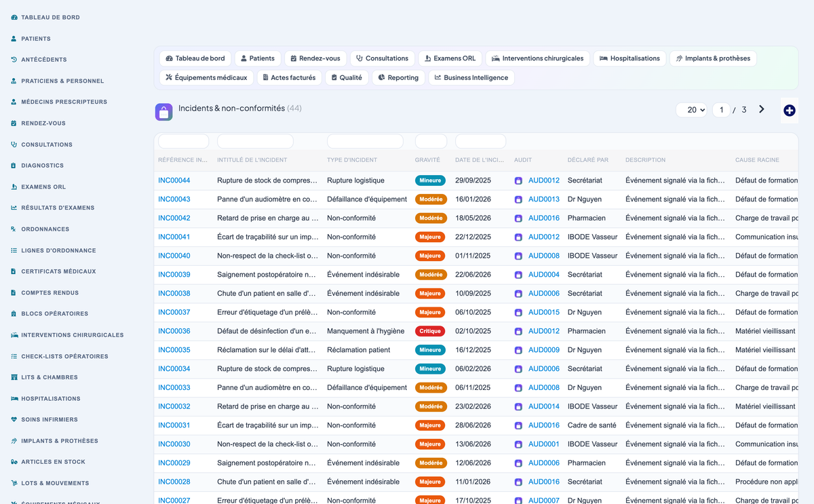Viewport: 814px width, 504px height.
Task: Open incident link INC00040
Action: [x=174, y=256]
